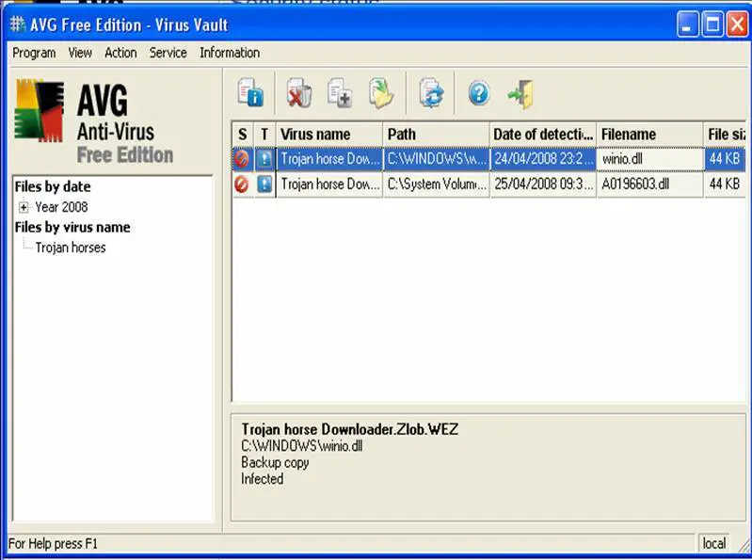Expand the Year 2008 tree node
Viewport: 752px width, 560px height.
tap(24, 207)
